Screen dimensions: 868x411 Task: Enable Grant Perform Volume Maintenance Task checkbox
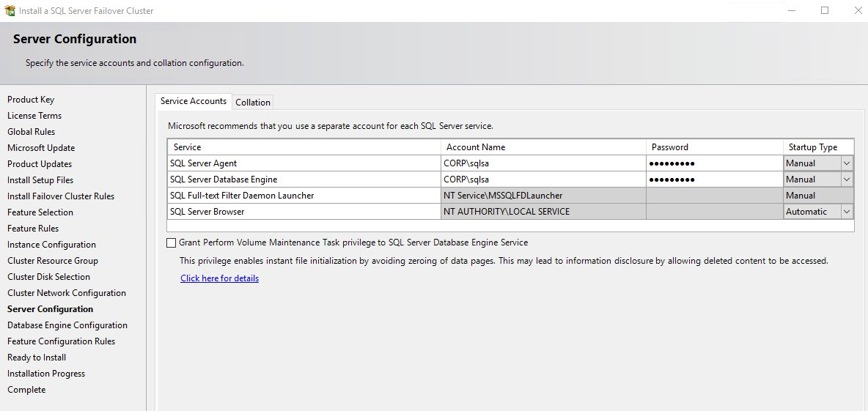coord(171,242)
